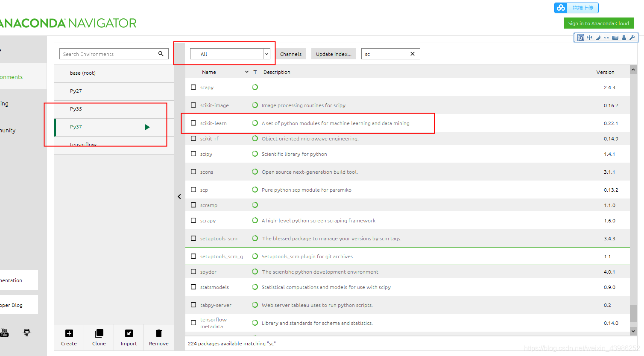Clone the selected environment
Viewport: 644px width, 356px height.
pyautogui.click(x=99, y=338)
